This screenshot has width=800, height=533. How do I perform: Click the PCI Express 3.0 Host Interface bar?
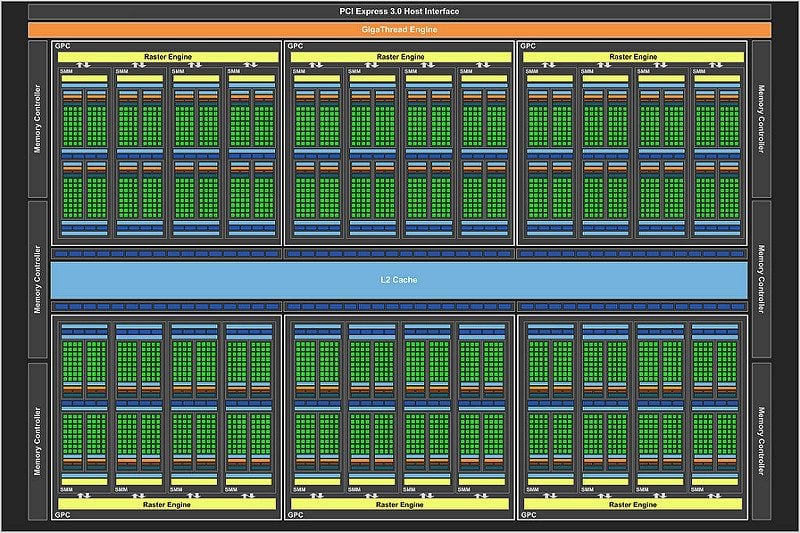point(399,11)
